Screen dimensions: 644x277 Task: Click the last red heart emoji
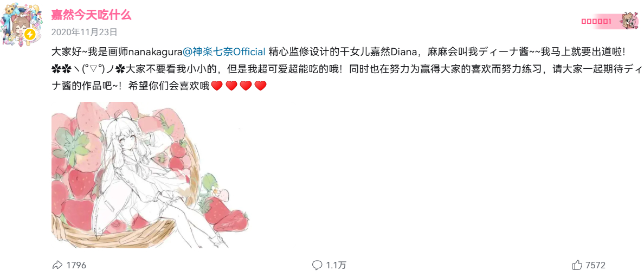pos(260,86)
